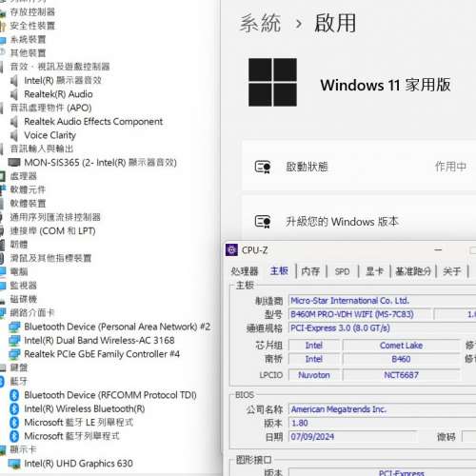
Task: Select 其他裝置 category in device tree
Action: (x=28, y=53)
